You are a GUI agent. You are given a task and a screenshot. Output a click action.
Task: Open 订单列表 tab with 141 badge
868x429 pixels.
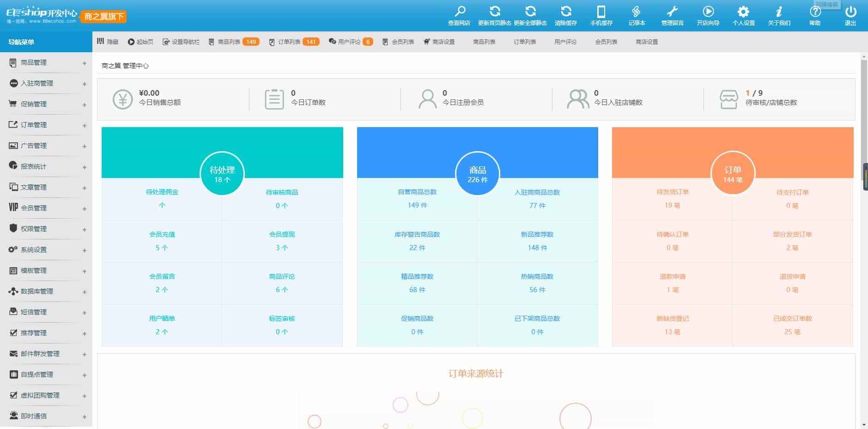coord(294,42)
